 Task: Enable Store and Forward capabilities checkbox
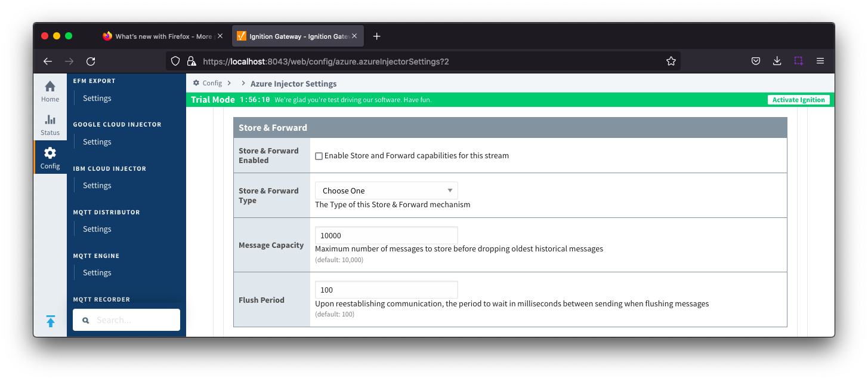pos(319,156)
